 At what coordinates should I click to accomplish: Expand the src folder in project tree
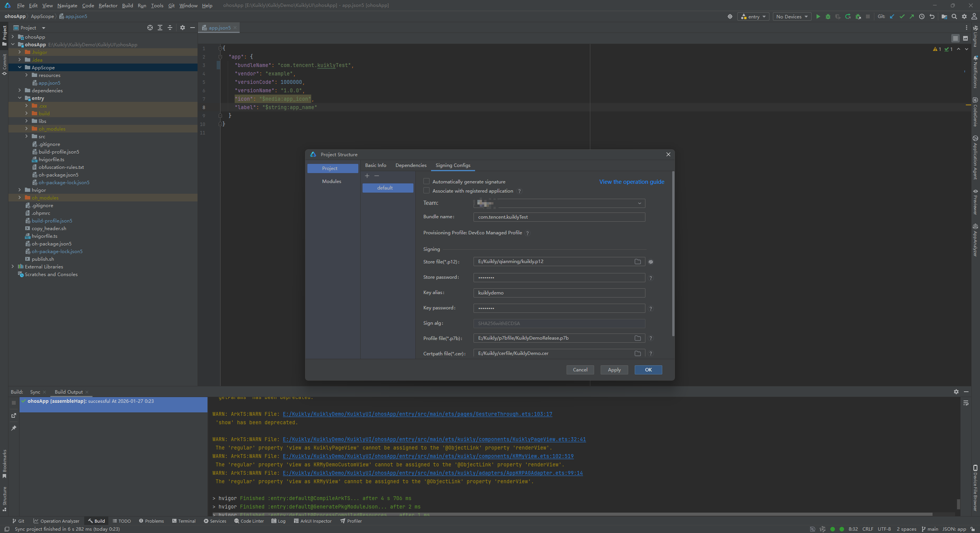[x=26, y=136]
